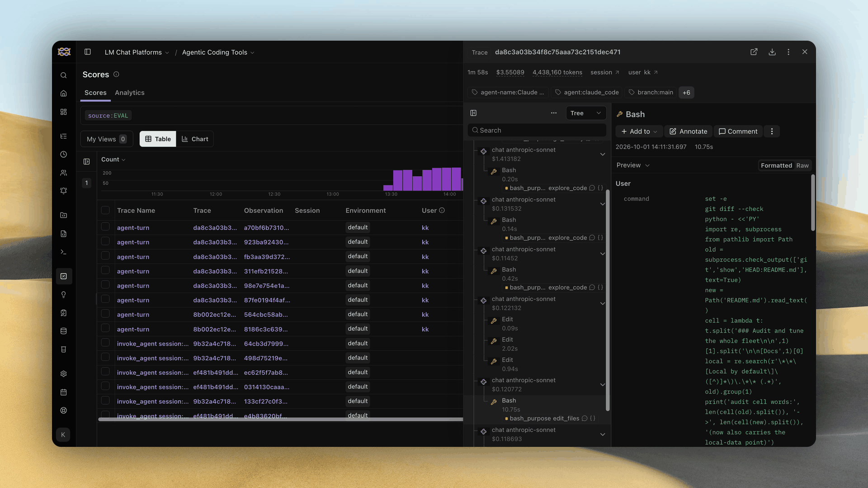This screenshot has width=868, height=488.
Task: Select checkbox for first agent-turn row
Action: [105, 227]
